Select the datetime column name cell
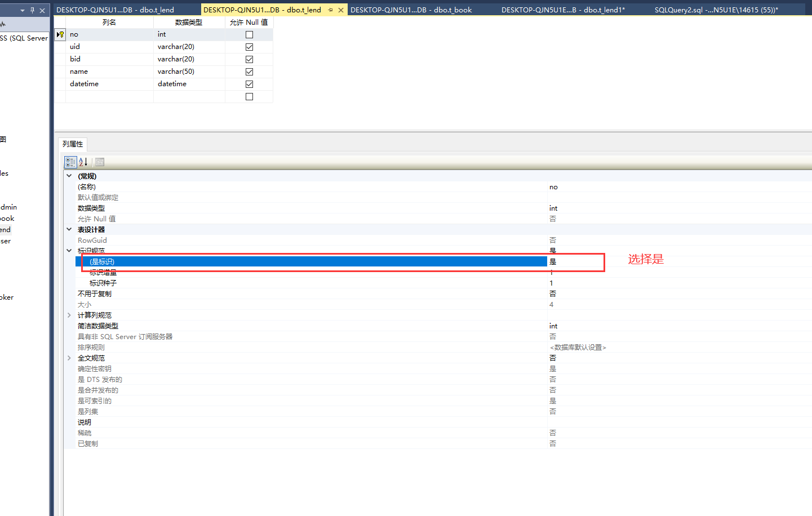The width and height of the screenshot is (812, 516). [x=109, y=84]
